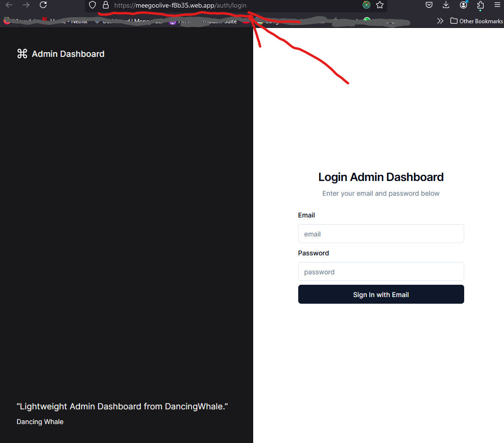Viewport: 504px width, 443px height.
Task: View site security via the padlock icon
Action: (105, 5)
